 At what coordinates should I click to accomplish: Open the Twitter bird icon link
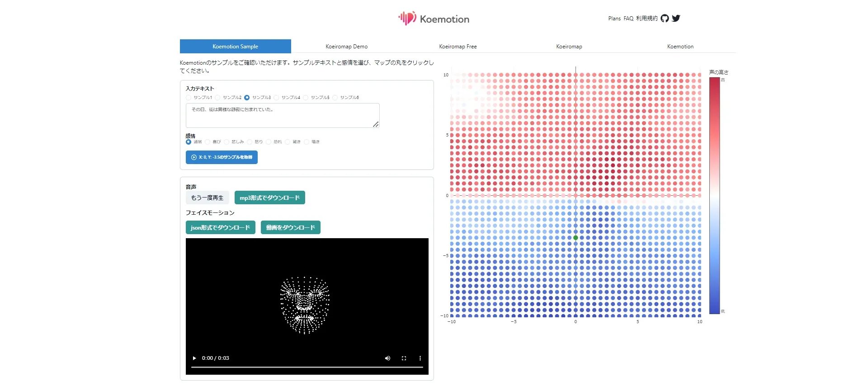coord(676,19)
